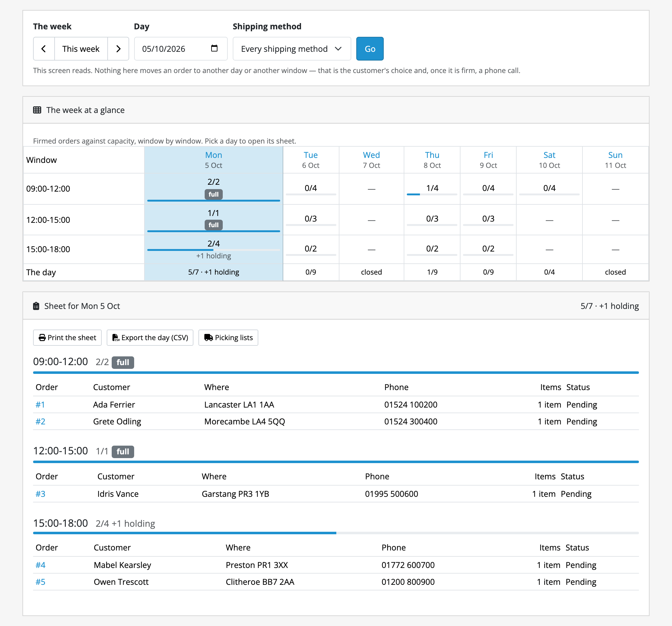
Task: Click Clitheroe BB7 2AA address
Action: (x=260, y=582)
